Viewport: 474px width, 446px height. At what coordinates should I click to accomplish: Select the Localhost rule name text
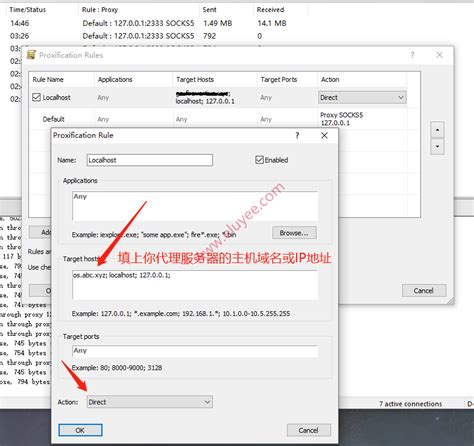56,98
